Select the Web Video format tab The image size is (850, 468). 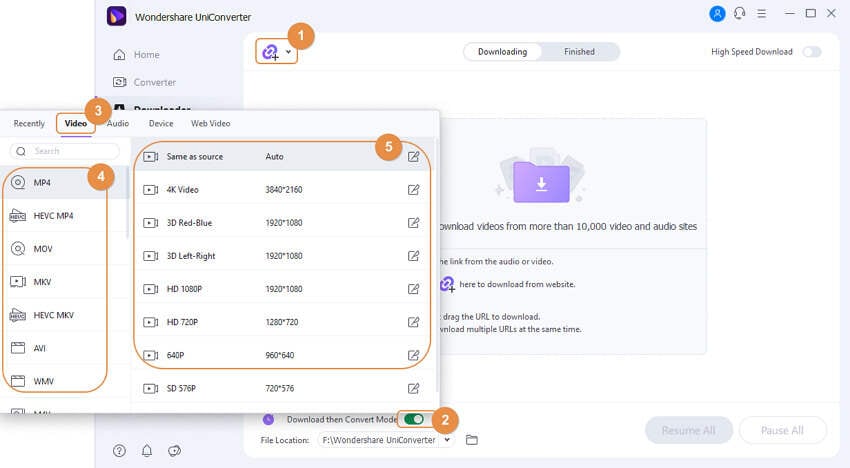click(210, 124)
